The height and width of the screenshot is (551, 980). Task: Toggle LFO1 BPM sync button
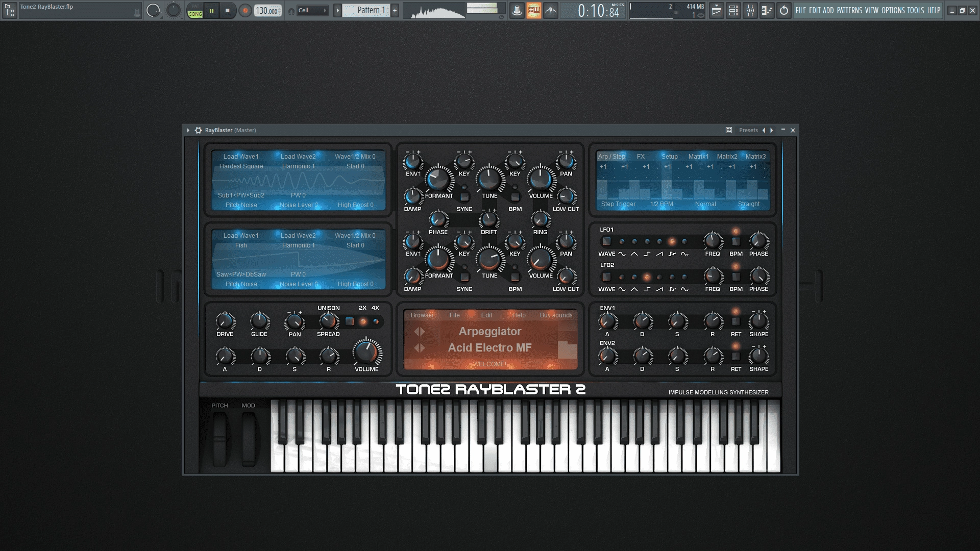[736, 241]
